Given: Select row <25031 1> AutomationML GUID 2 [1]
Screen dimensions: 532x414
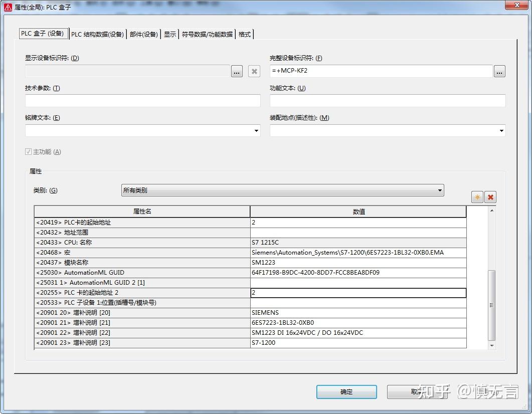Looking at the screenshot, I should click(142, 283).
